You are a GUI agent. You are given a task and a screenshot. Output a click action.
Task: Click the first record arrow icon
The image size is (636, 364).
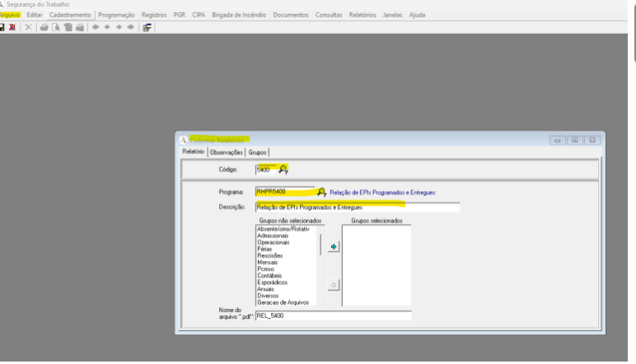[96, 27]
